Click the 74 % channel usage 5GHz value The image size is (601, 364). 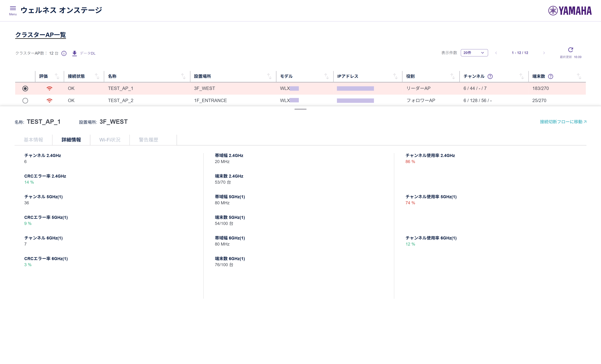tap(410, 203)
